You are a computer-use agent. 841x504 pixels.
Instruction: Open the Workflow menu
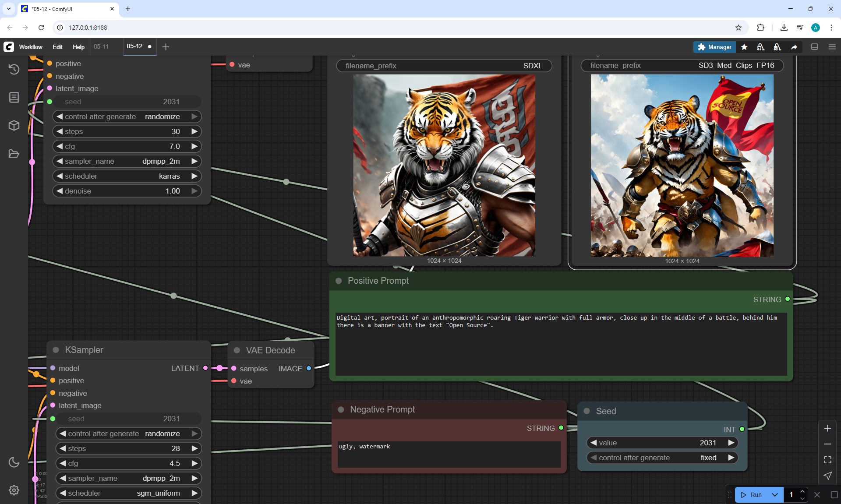point(31,47)
